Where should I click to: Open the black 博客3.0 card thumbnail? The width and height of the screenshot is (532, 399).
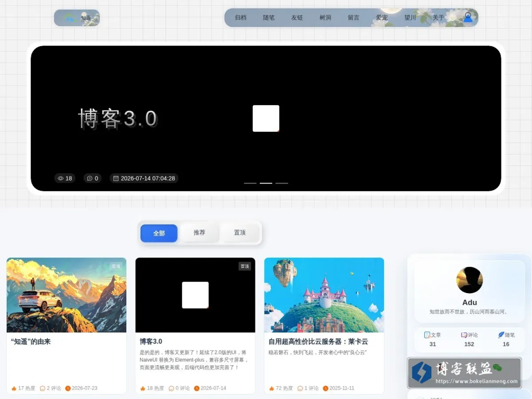195,295
